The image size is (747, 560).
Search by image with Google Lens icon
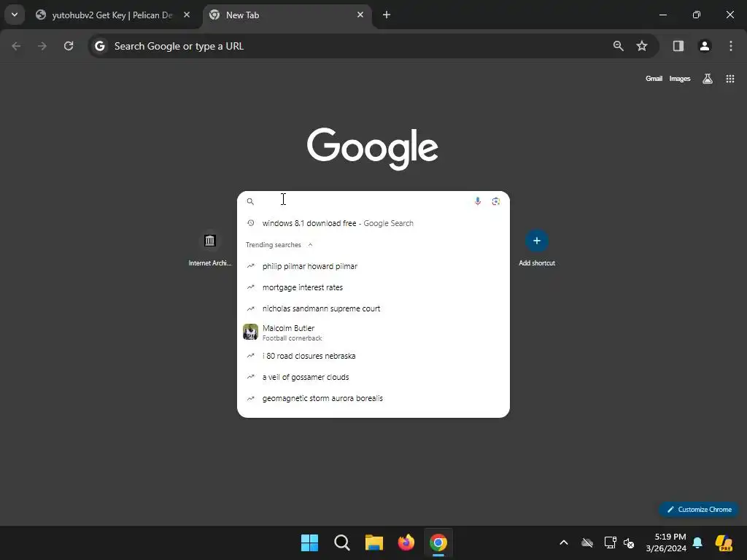496,201
